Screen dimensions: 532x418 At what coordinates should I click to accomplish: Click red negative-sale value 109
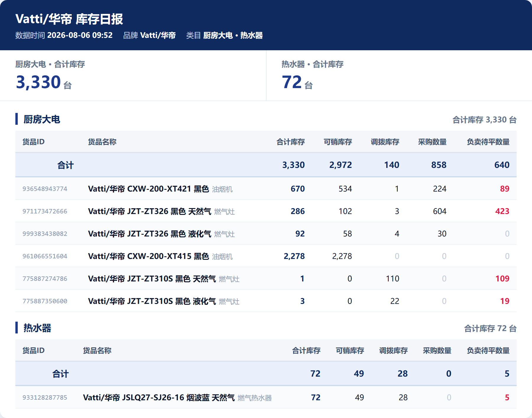coord(502,278)
